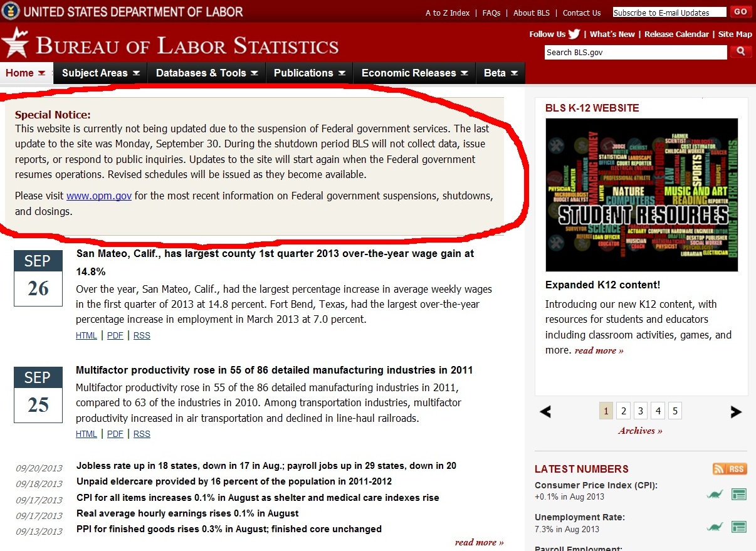The width and height of the screenshot is (756, 551).
Task: Open the Release Calendar link
Action: point(676,34)
